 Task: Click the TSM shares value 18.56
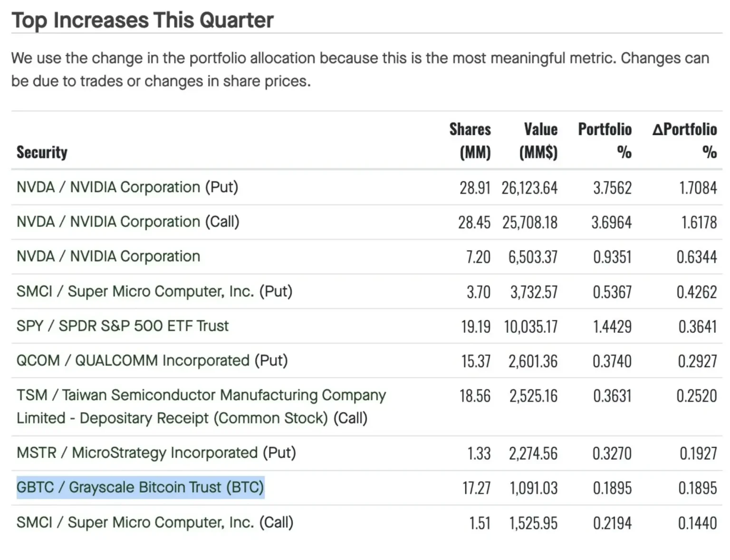pyautogui.click(x=475, y=396)
